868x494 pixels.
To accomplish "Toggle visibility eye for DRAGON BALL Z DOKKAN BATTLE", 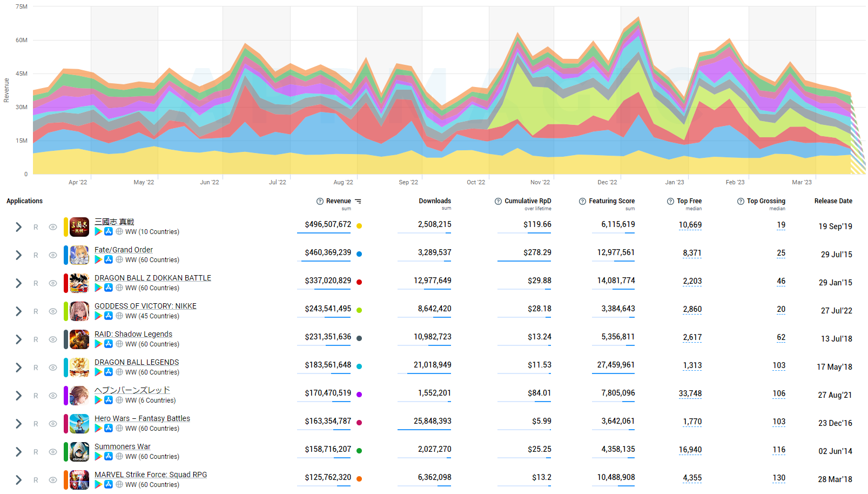I will coord(53,283).
